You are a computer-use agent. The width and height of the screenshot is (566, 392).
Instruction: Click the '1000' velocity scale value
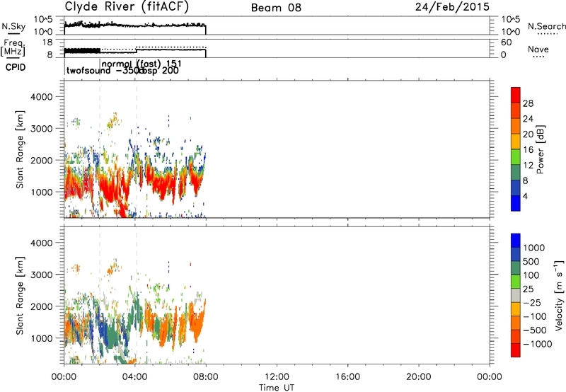pos(533,248)
